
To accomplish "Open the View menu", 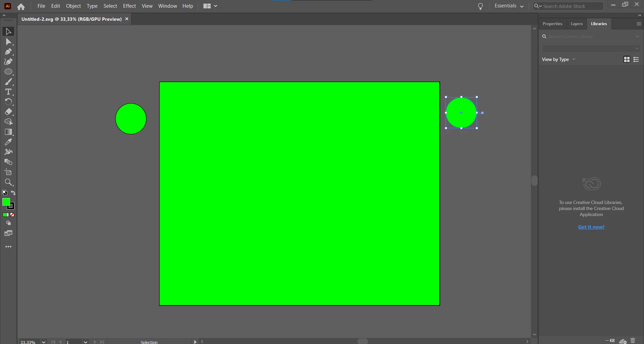I will click(x=147, y=6).
